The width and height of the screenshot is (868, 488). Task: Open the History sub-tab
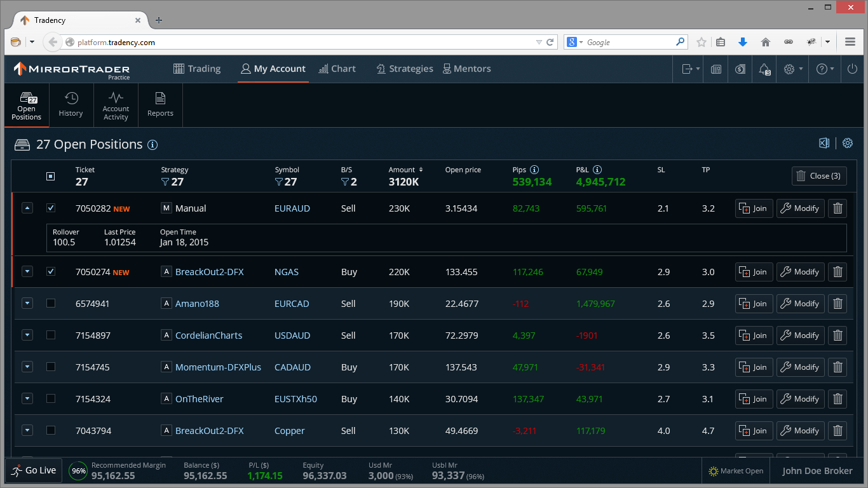coord(71,105)
